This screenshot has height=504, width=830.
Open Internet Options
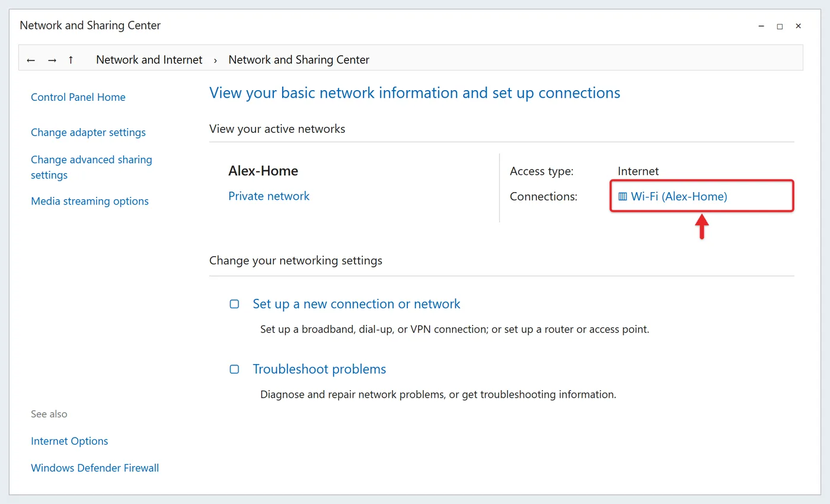(x=69, y=441)
